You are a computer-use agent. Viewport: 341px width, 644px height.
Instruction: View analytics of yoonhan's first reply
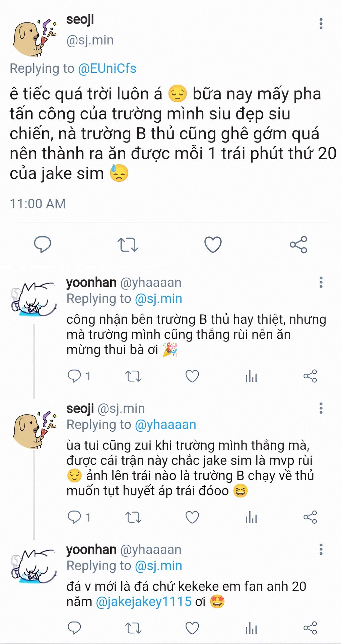click(251, 376)
